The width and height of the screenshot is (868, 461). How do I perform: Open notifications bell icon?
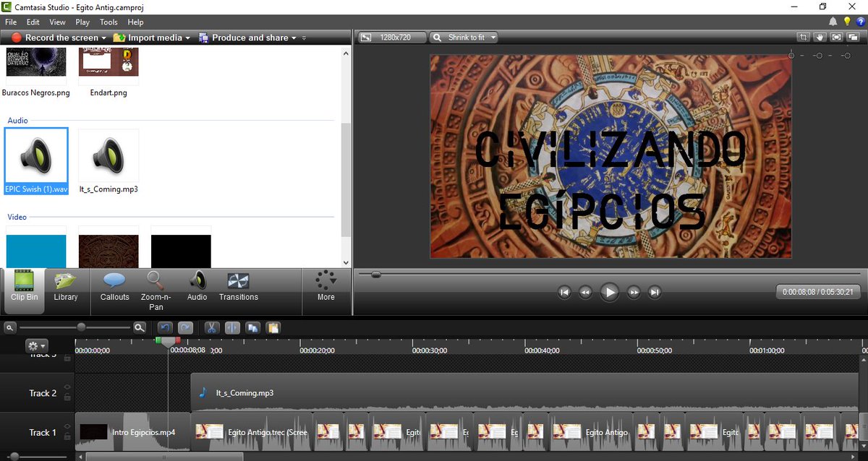point(833,22)
